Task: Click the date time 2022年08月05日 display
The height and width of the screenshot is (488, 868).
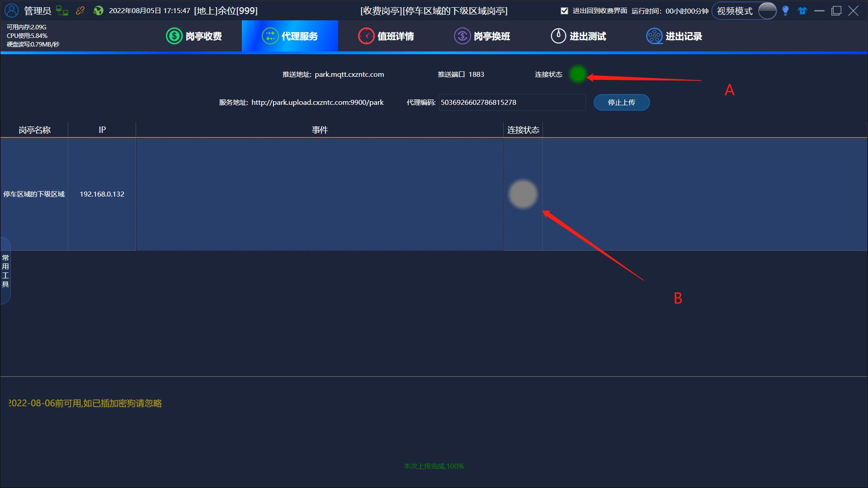Action: (x=149, y=11)
